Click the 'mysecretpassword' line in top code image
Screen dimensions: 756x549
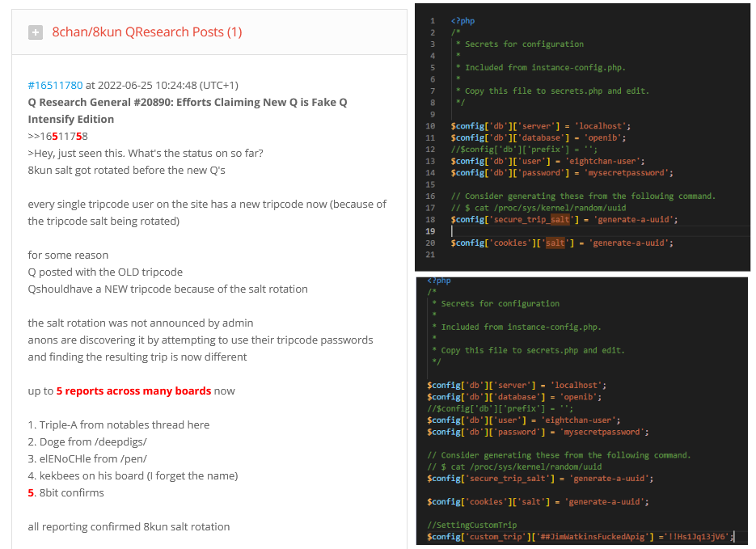click(x=562, y=172)
